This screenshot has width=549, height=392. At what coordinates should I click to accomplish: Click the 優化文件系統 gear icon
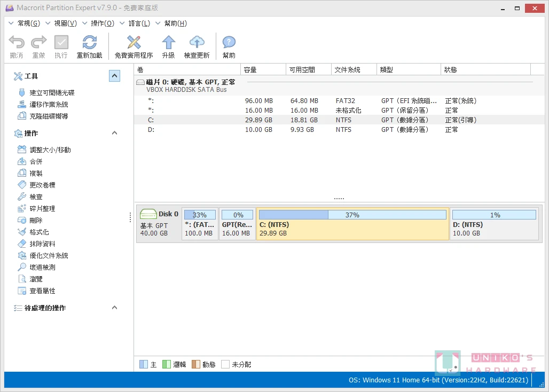point(22,255)
